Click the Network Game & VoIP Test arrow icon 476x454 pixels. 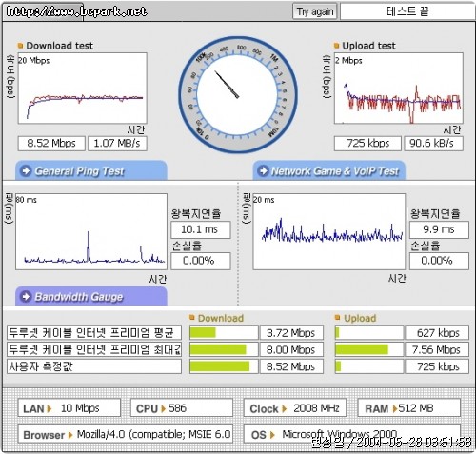coord(263,171)
